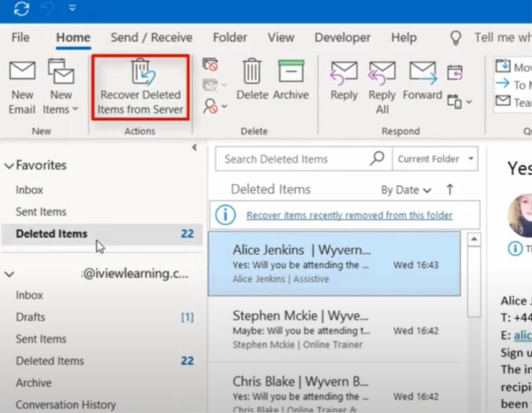Image resolution: width=532 pixels, height=413 pixels.
Task: Create a New Email
Action: pyautogui.click(x=22, y=87)
